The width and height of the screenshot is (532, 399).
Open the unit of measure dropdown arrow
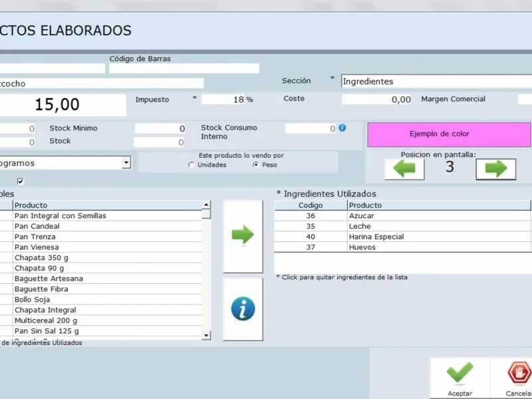126,162
